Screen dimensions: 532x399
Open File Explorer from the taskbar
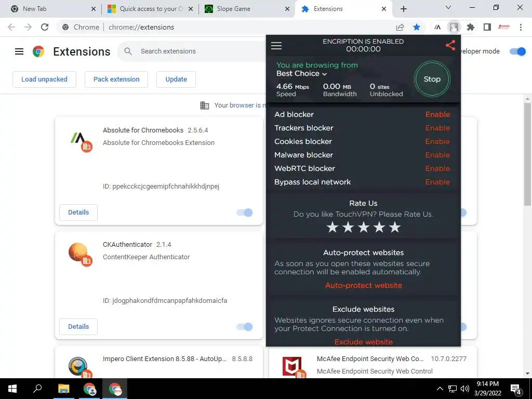coord(63,389)
